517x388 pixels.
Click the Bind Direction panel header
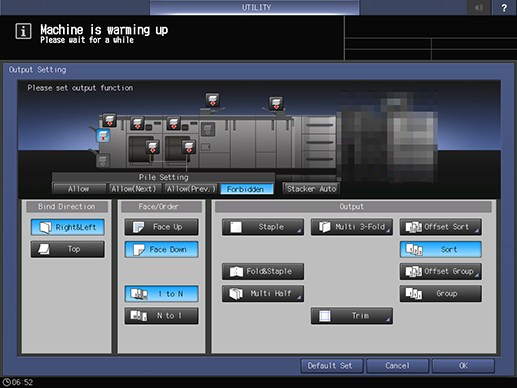coord(67,207)
